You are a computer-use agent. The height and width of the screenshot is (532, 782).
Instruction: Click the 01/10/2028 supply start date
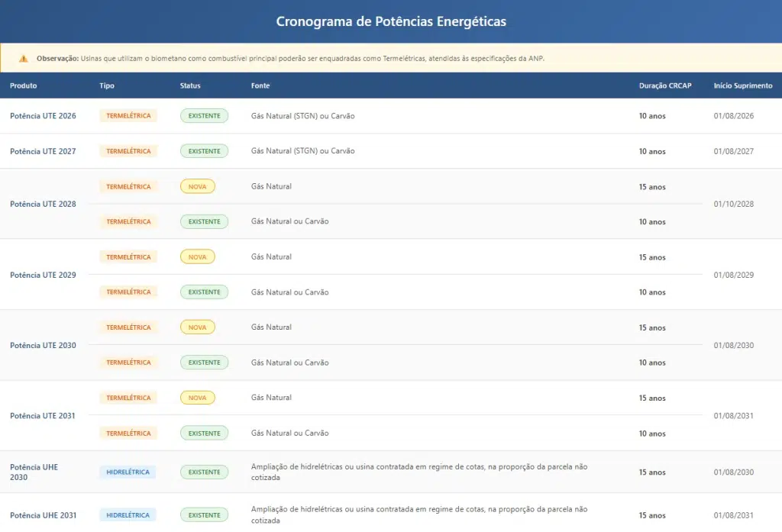733,204
